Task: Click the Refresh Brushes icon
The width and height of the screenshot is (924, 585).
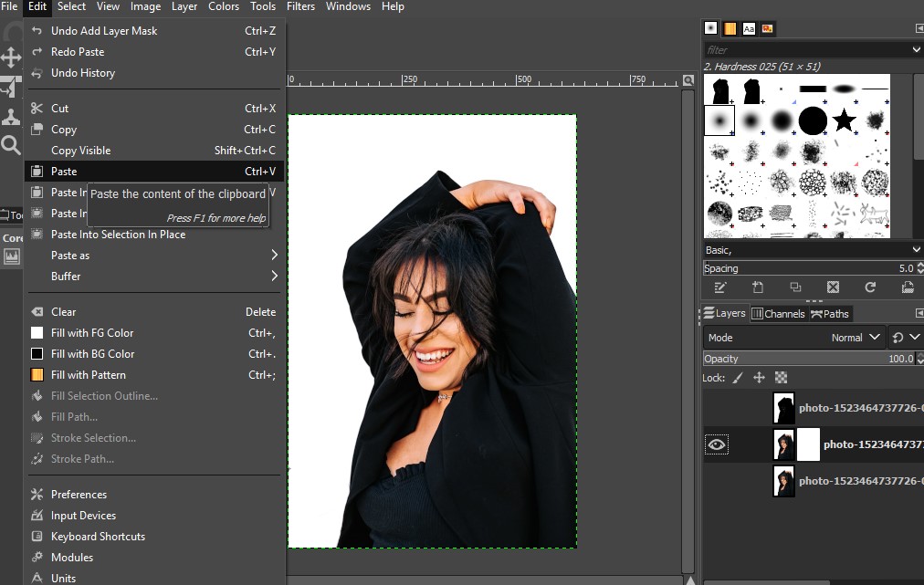Action: (x=870, y=287)
